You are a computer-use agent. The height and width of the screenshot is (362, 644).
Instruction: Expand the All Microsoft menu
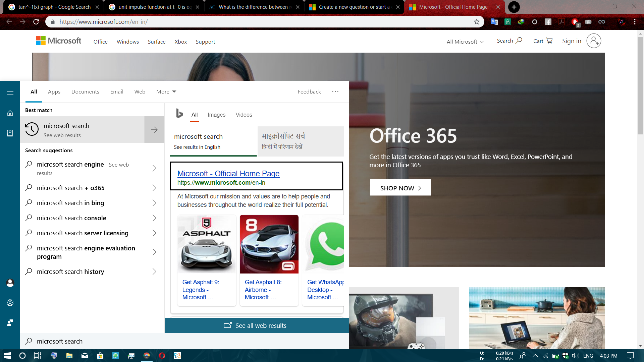[465, 42]
